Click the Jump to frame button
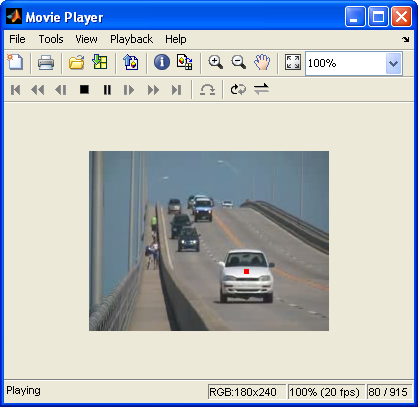This screenshot has height=407, width=418. click(x=207, y=90)
